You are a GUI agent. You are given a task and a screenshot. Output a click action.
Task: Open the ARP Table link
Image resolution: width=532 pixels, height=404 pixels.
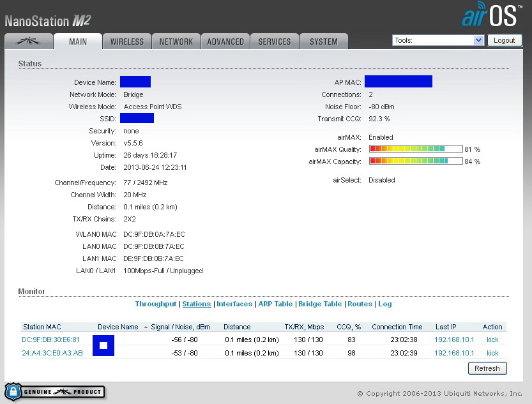tap(275, 304)
